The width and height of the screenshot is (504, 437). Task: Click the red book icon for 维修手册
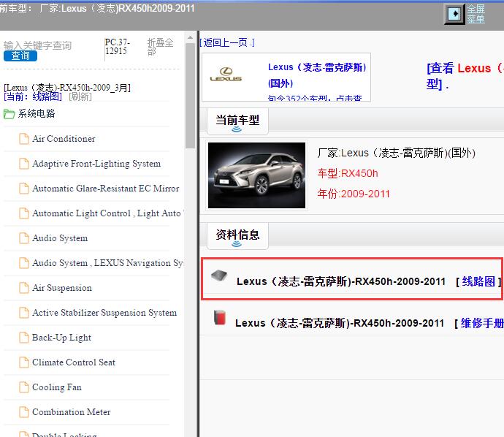coord(220,317)
